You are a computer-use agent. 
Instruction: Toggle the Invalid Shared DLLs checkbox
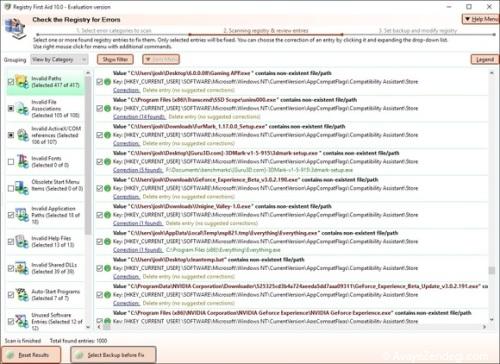coord(11,268)
